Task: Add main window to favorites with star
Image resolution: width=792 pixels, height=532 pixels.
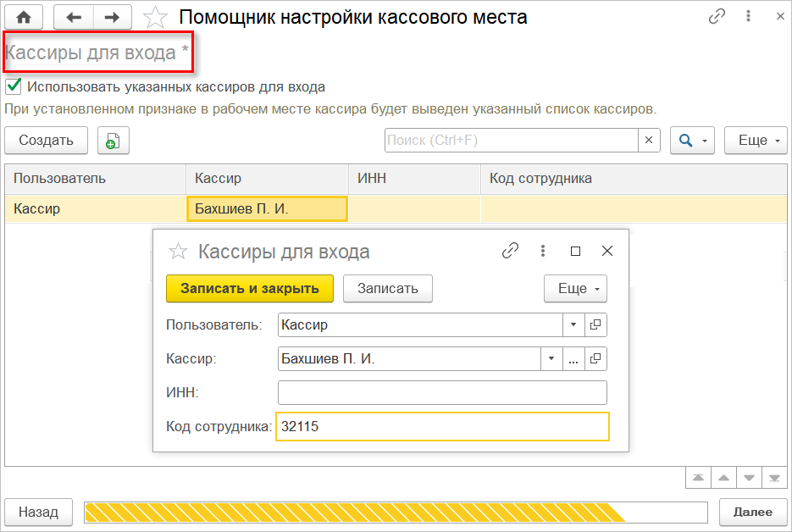Action: click(x=155, y=17)
